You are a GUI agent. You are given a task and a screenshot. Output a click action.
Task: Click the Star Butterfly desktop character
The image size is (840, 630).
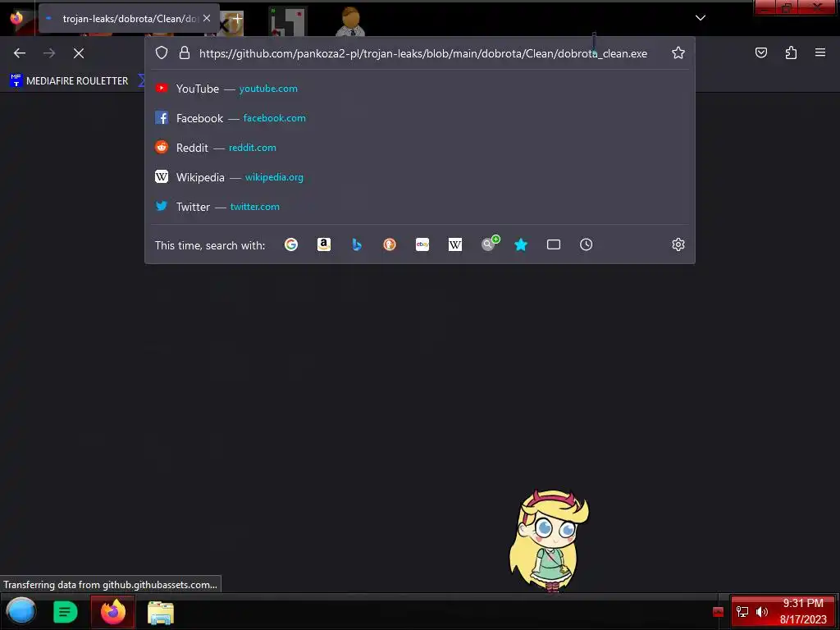click(549, 540)
